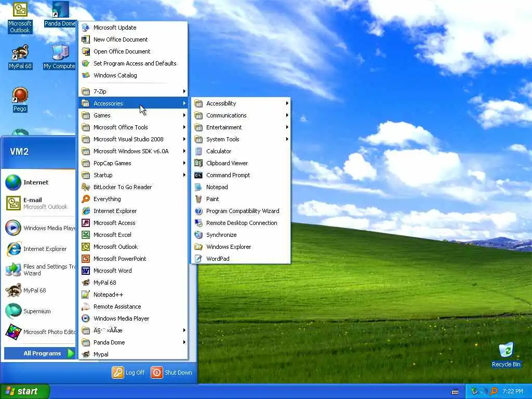Open Windows Media Player from recent programs
Screen dimensions: 532x399
point(39,228)
